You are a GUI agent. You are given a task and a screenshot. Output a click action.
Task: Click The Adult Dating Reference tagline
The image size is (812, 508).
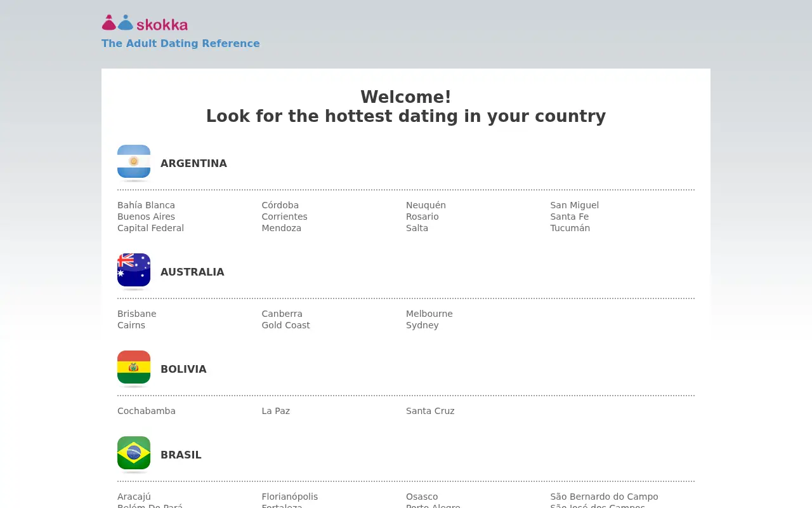pos(181,43)
